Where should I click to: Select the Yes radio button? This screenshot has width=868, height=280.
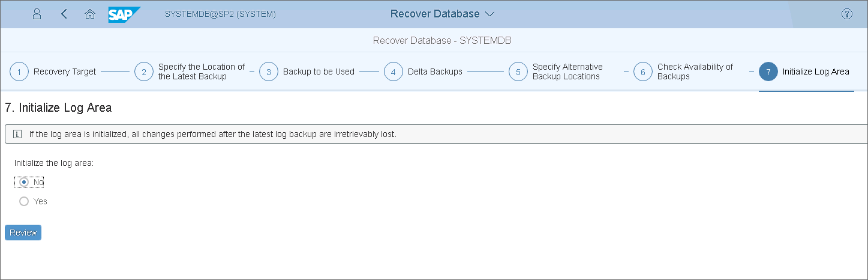[x=24, y=201]
